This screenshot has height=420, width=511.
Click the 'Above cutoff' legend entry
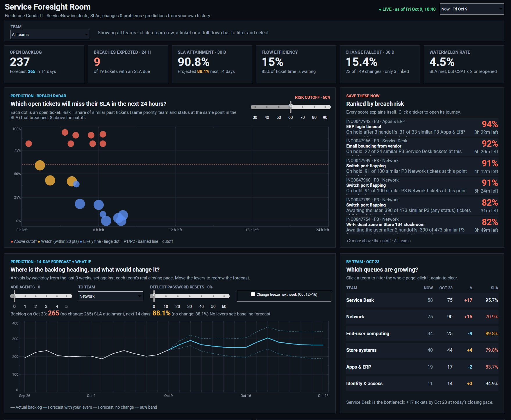click(x=24, y=241)
